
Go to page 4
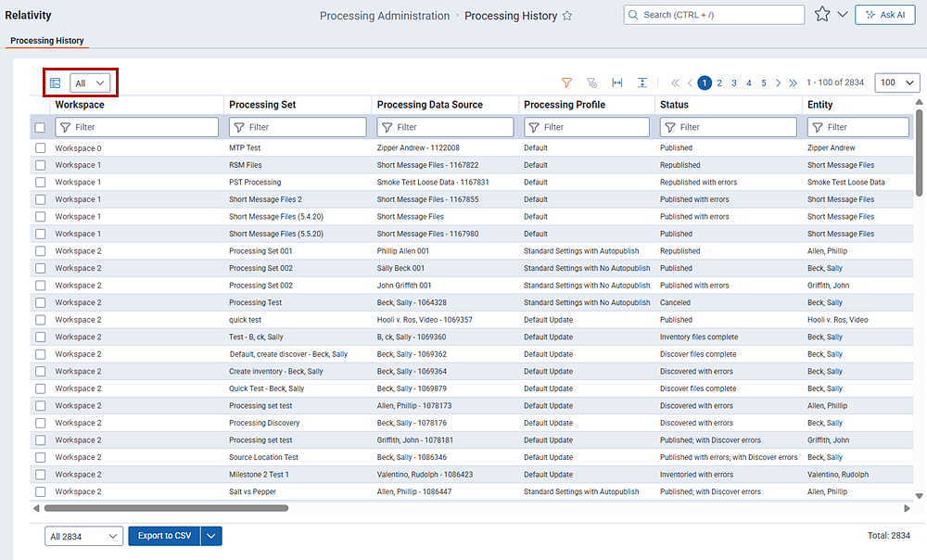pos(749,83)
